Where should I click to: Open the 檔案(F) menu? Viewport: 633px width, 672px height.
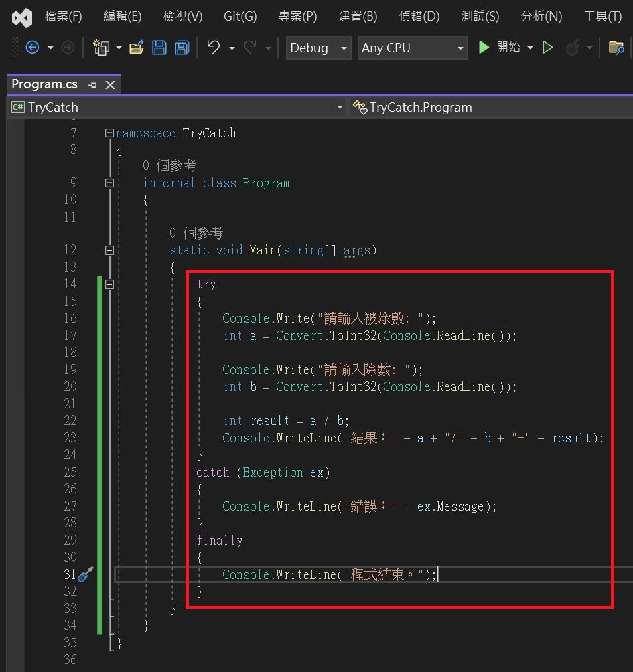click(x=64, y=16)
